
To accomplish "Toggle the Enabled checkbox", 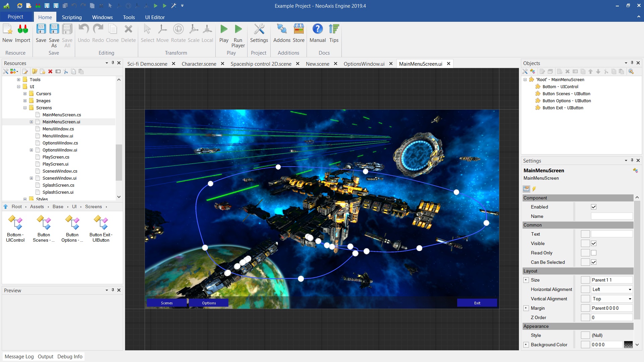I will 593,207.
